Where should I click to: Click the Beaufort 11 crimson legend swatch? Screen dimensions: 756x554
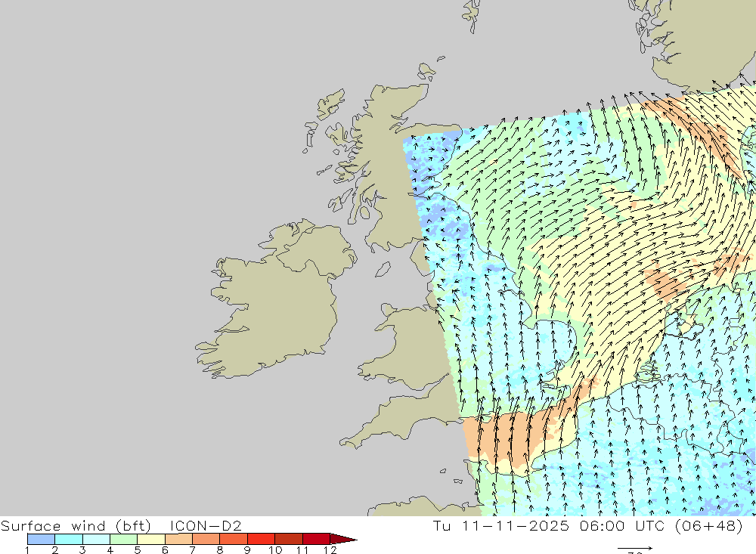pos(316,539)
